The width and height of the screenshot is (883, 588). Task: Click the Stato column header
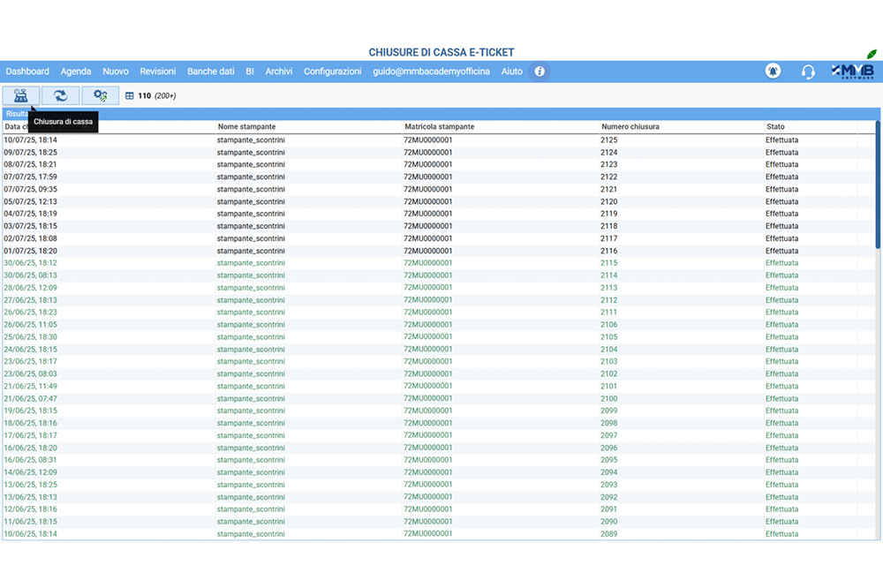[775, 127]
